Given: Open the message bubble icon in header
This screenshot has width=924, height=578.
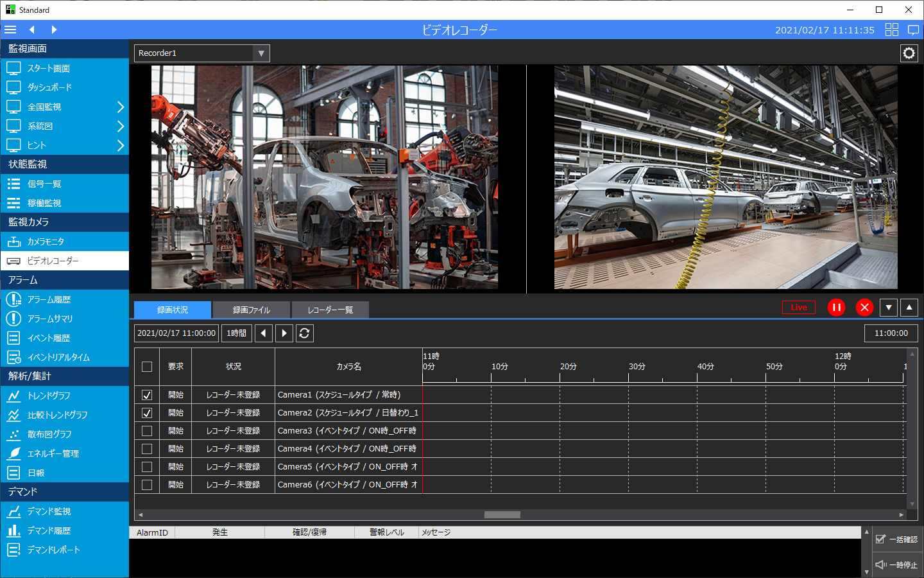Looking at the screenshot, I should pyautogui.click(x=913, y=30).
